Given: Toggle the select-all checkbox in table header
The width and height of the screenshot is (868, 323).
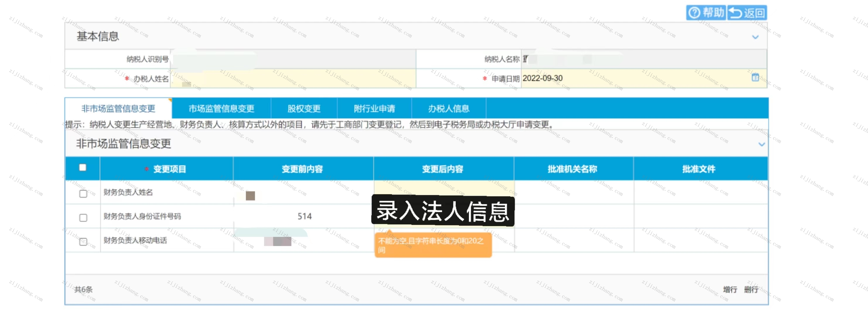Looking at the screenshot, I should pyautogui.click(x=83, y=168).
